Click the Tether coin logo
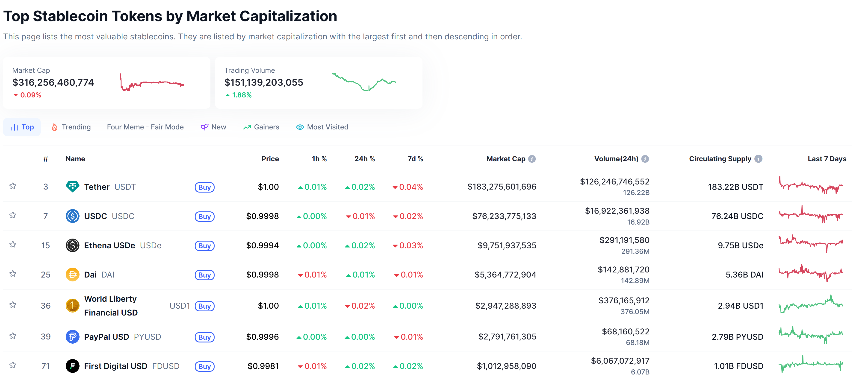Screen dimensions: 868x380 pos(72,187)
